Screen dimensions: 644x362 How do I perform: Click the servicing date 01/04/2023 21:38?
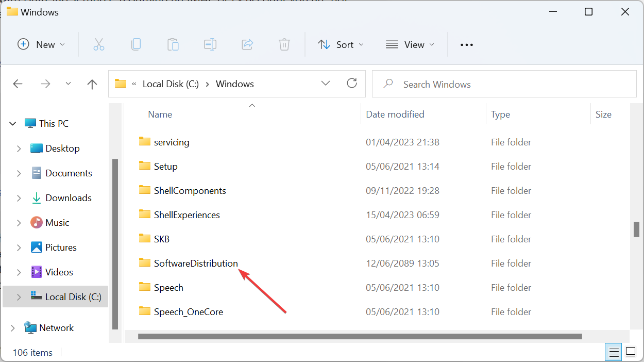pos(402,142)
